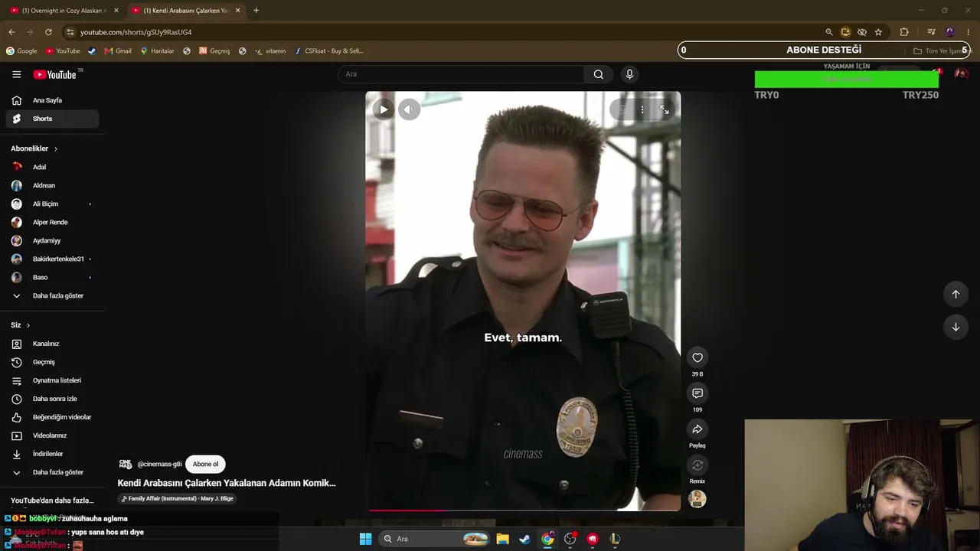Go to Ana Sayfa in sidebar

pyautogui.click(x=52, y=100)
